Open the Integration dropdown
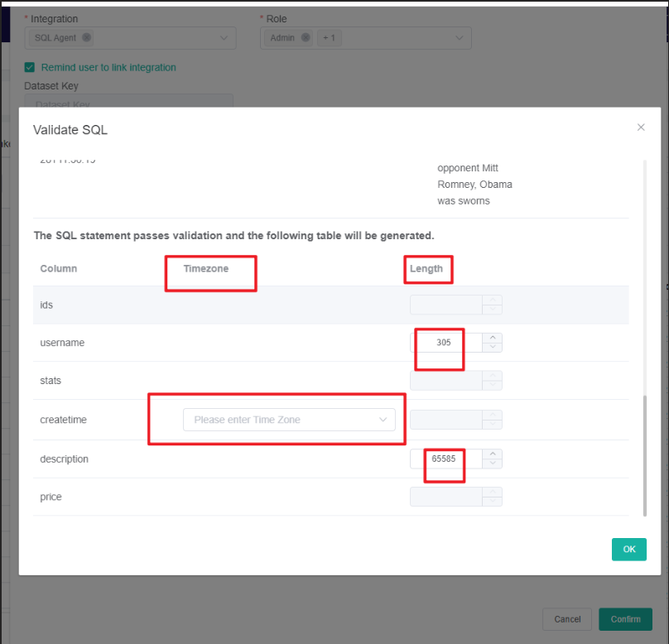Image resolution: width=669 pixels, height=644 pixels. [223, 38]
